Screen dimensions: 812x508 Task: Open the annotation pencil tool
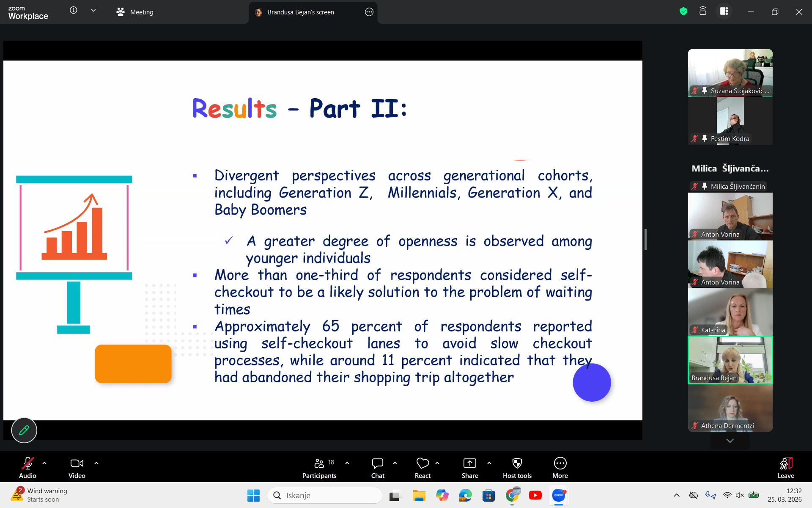[24, 430]
